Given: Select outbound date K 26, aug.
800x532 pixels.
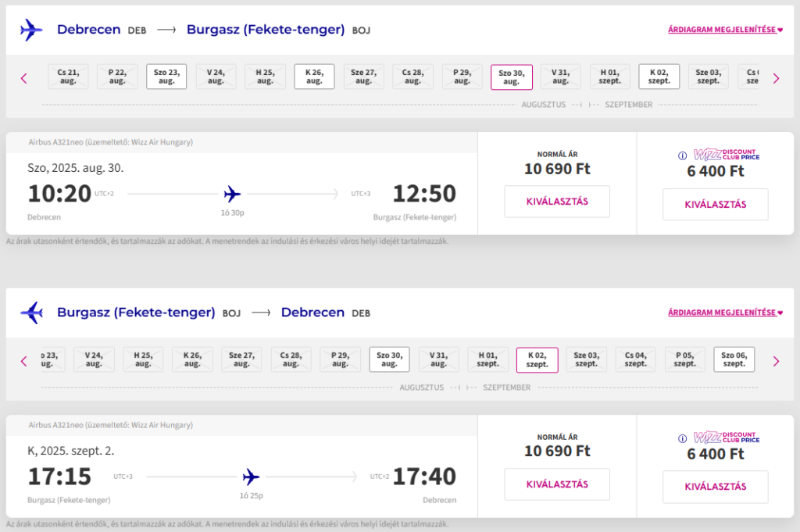Looking at the screenshot, I should (x=314, y=77).
